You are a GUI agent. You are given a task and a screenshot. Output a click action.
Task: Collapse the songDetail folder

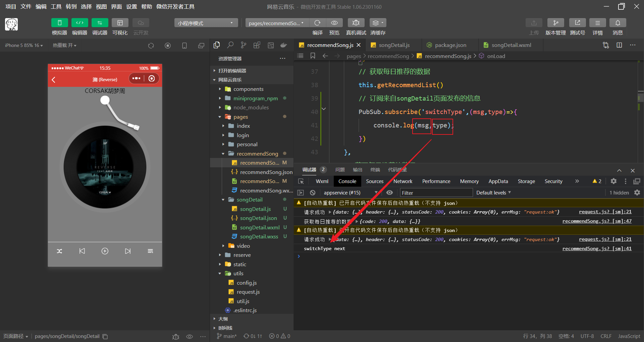click(223, 199)
